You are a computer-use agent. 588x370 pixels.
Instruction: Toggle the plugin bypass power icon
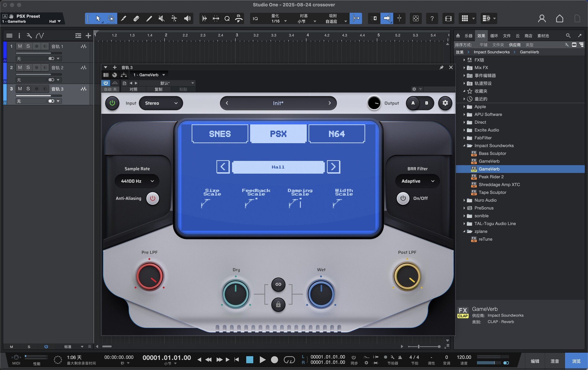106,83
